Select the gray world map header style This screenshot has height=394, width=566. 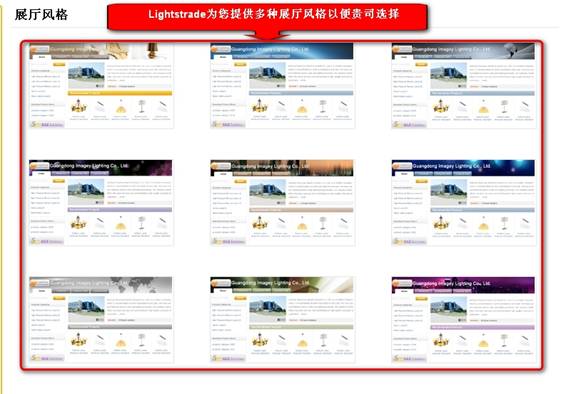tap(101, 320)
